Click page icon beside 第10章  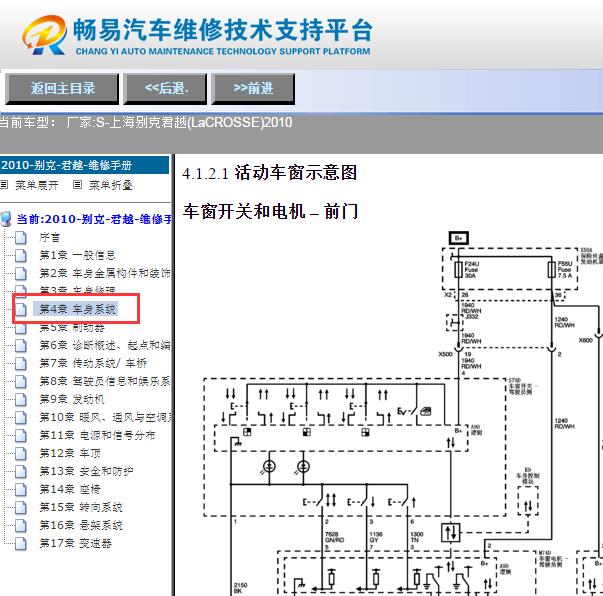(x=20, y=418)
